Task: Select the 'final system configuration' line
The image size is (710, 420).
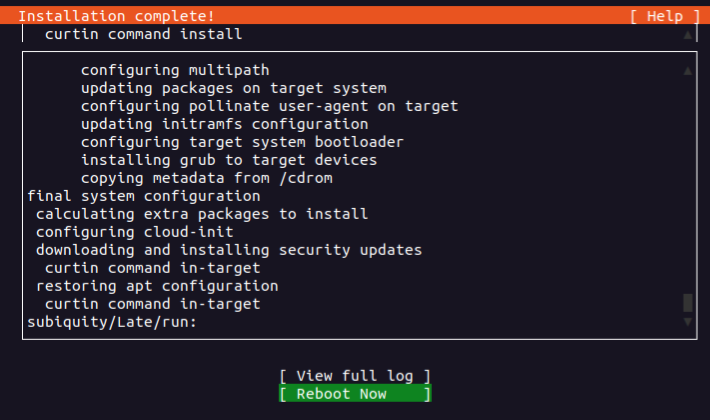Action: [x=143, y=196]
